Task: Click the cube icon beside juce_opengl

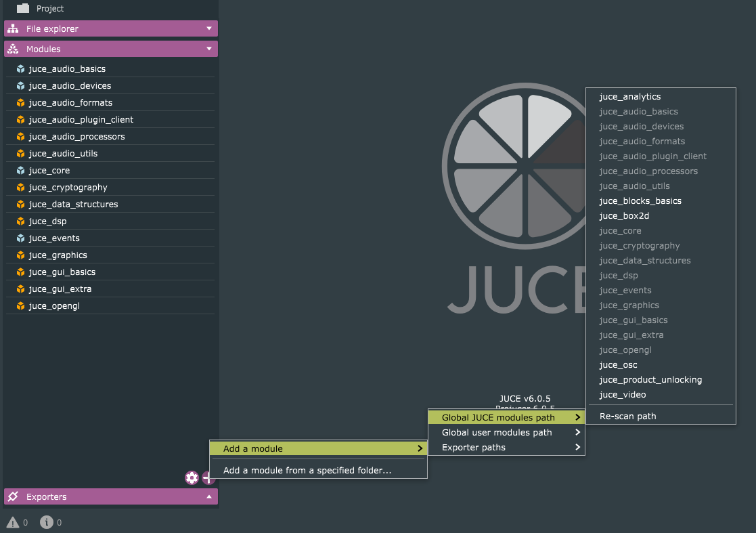Action: pyautogui.click(x=20, y=306)
